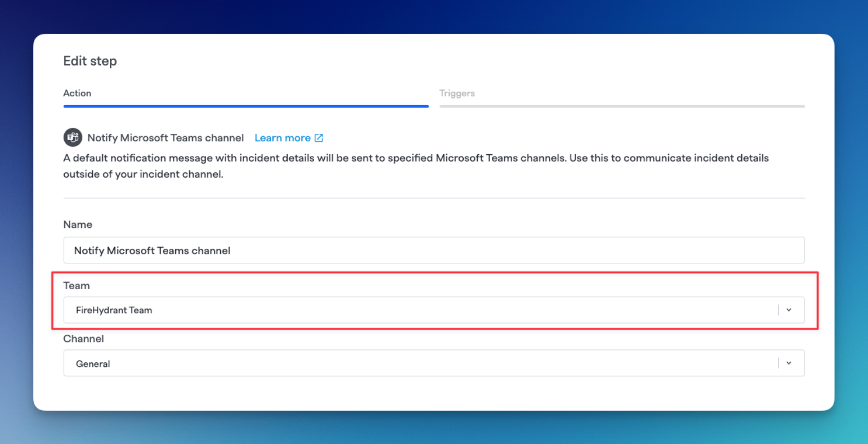Click the Edit step heading

90,61
